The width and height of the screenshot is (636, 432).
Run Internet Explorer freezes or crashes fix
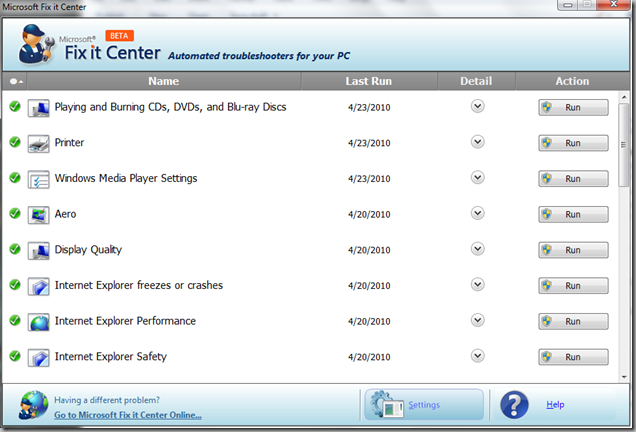tap(574, 286)
